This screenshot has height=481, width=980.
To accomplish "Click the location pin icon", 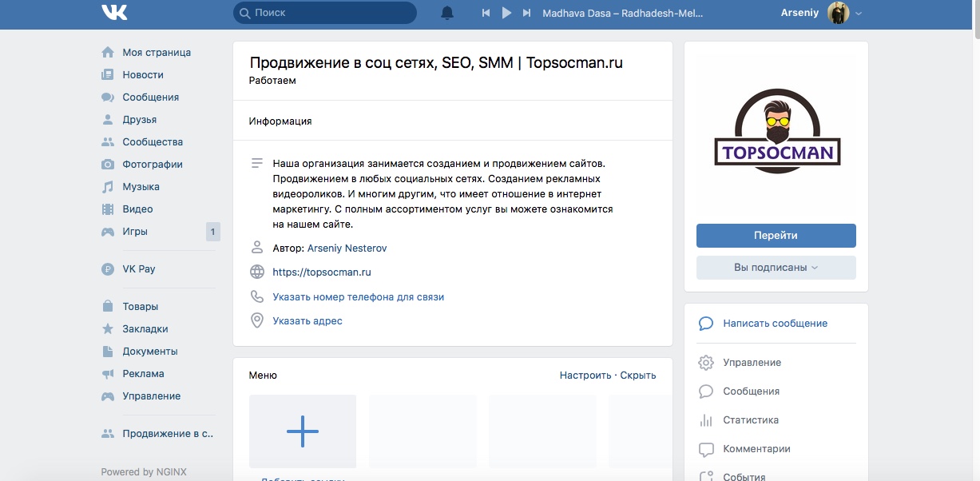I will tap(257, 320).
